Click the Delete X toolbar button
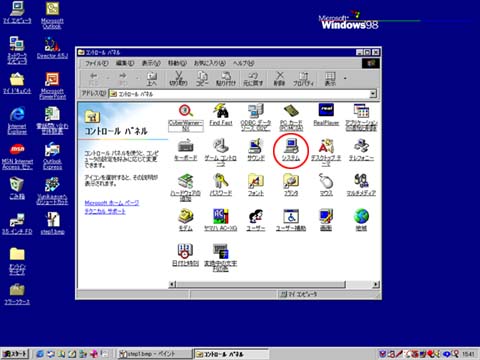 280,79
